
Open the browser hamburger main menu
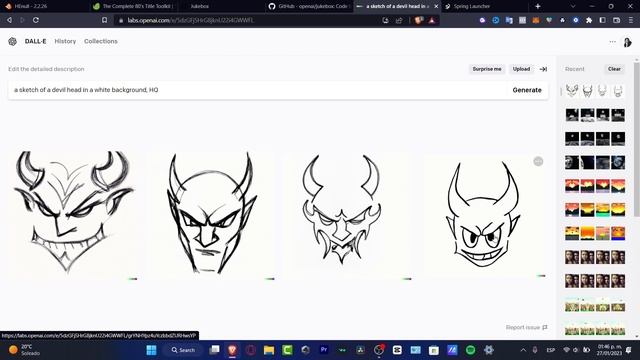tap(631, 20)
